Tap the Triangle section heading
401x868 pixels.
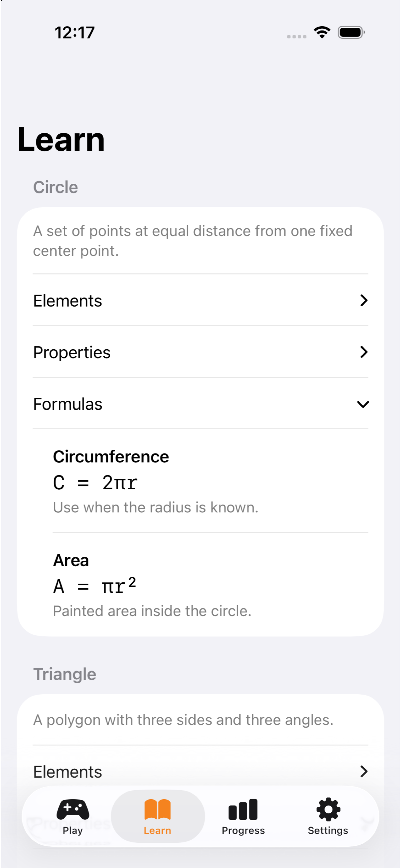(x=65, y=674)
